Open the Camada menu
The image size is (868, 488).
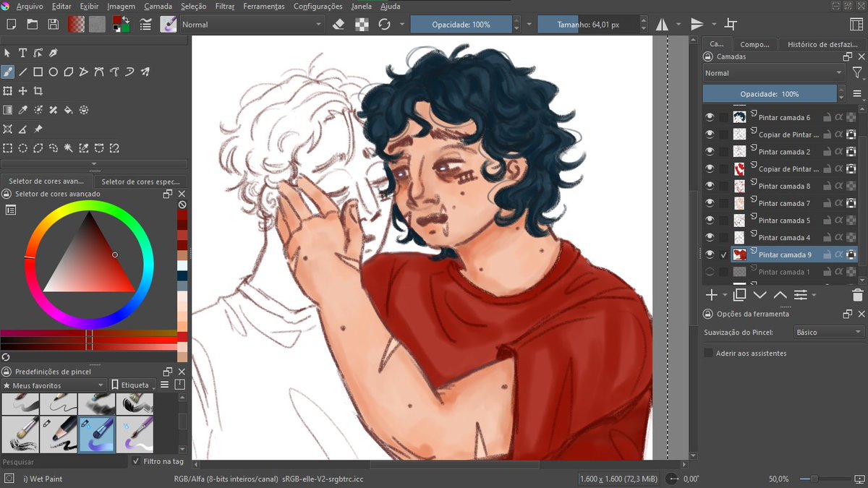coord(158,6)
